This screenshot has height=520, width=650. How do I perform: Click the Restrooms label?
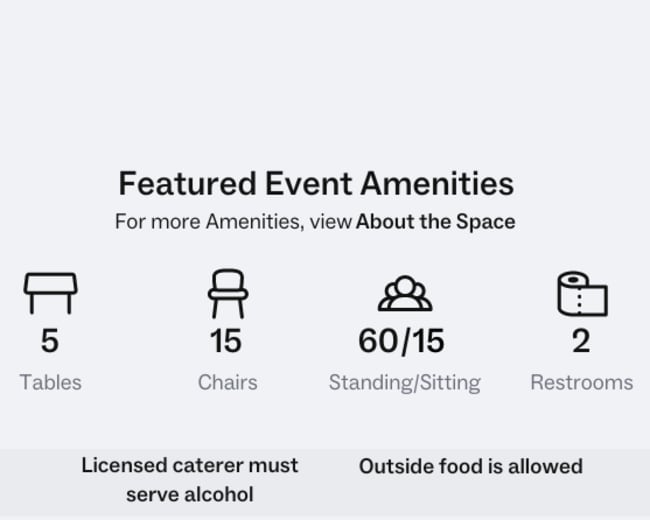click(x=582, y=382)
